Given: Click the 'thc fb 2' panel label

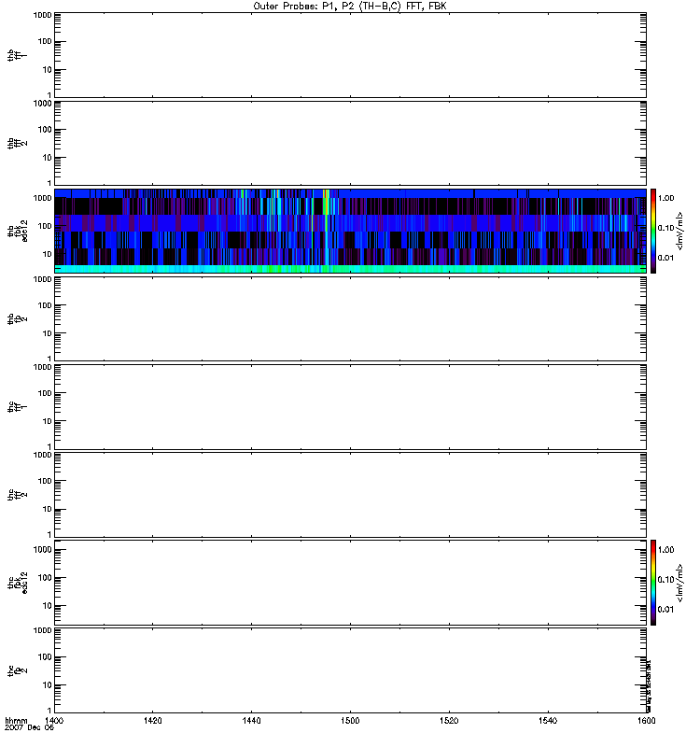Looking at the screenshot, I should tap(17, 670).
